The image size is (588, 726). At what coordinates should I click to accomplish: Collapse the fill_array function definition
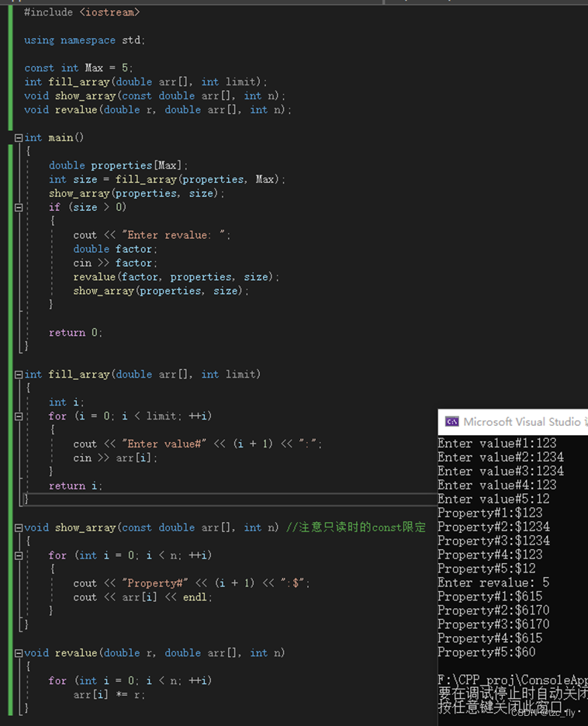click(19, 375)
